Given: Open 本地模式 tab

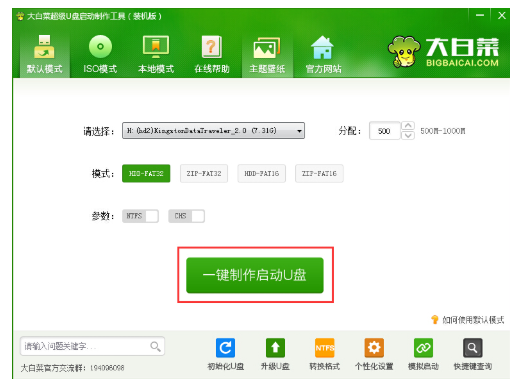Looking at the screenshot, I should [x=156, y=54].
